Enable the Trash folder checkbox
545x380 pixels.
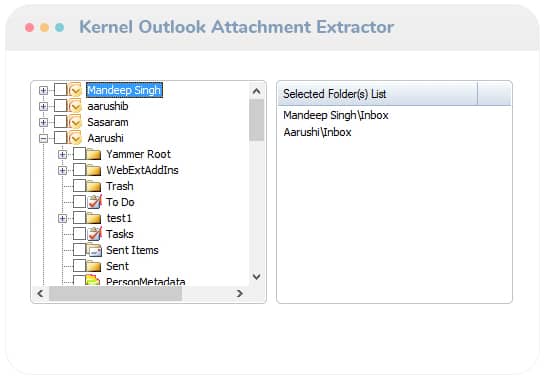(x=79, y=186)
